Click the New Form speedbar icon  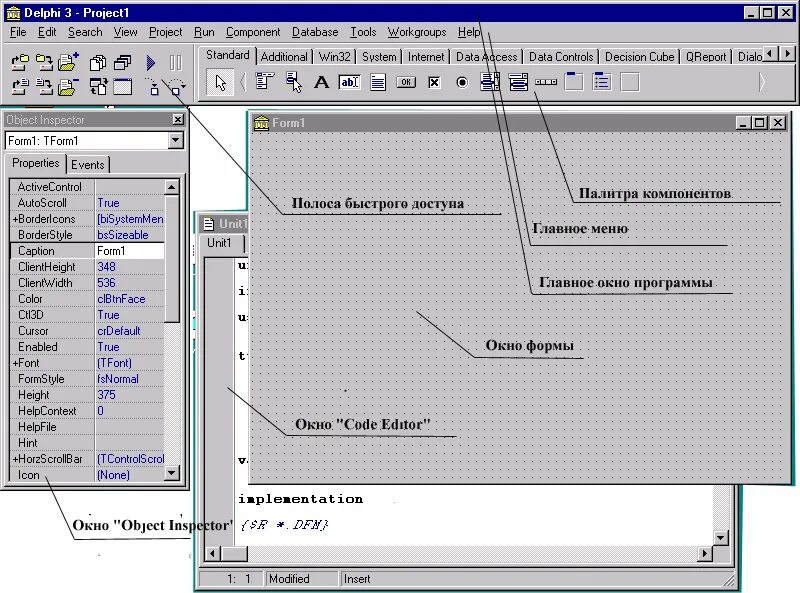(x=122, y=87)
